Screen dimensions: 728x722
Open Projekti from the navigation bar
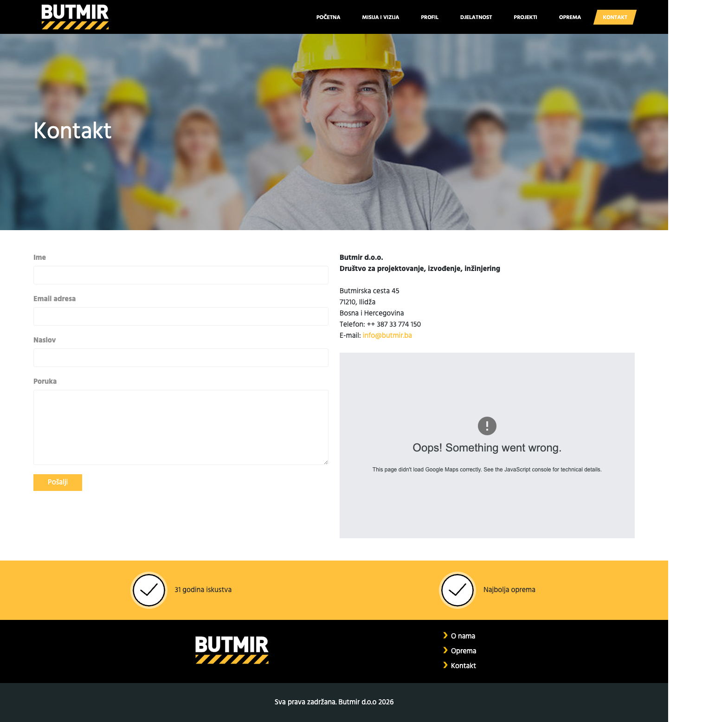tap(525, 17)
